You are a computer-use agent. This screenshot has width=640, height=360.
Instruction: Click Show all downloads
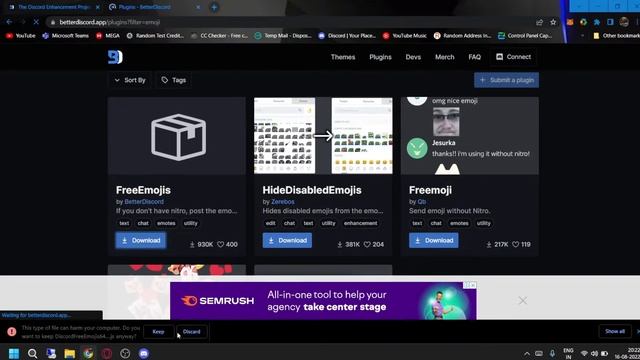tap(615, 331)
